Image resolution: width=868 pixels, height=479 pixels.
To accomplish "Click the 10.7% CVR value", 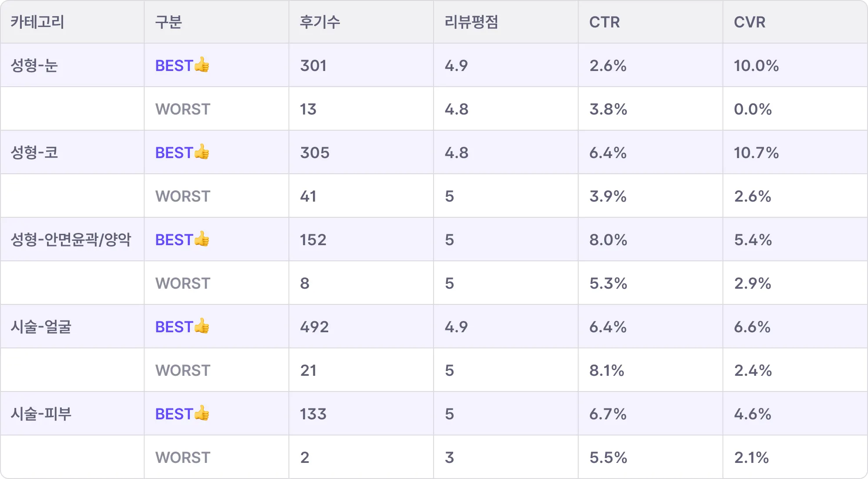I will (757, 152).
